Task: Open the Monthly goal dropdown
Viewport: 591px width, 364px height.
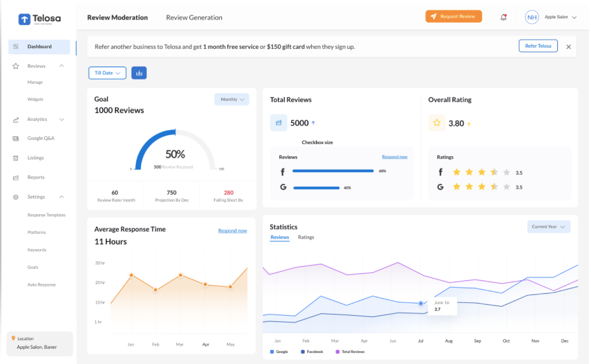Action: [x=232, y=100]
